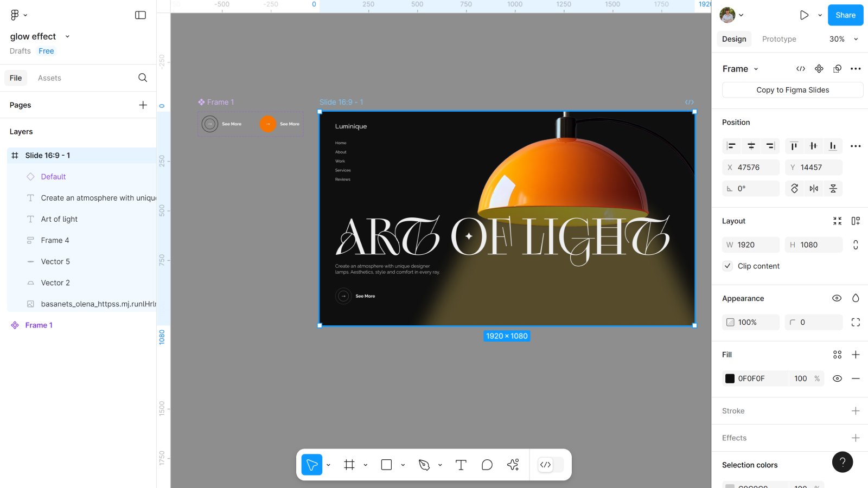Image resolution: width=868 pixels, height=488 pixels.
Task: Click the Share button
Action: (x=845, y=15)
